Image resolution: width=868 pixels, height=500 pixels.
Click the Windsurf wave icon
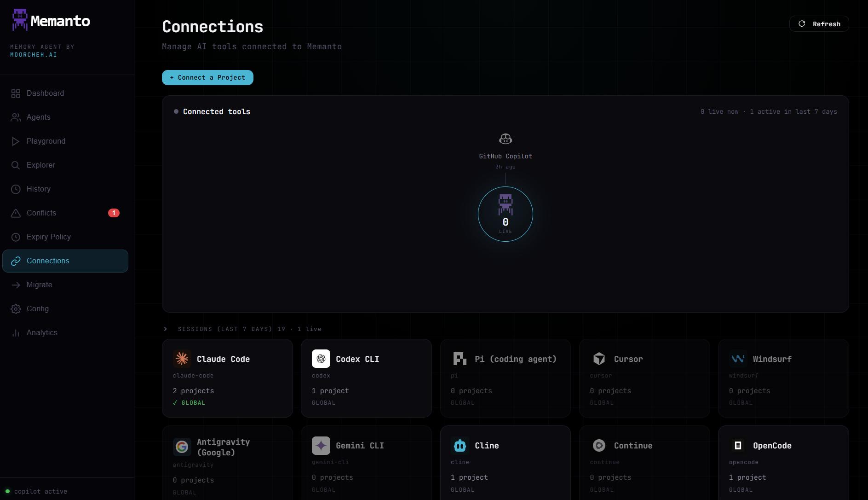(738, 359)
